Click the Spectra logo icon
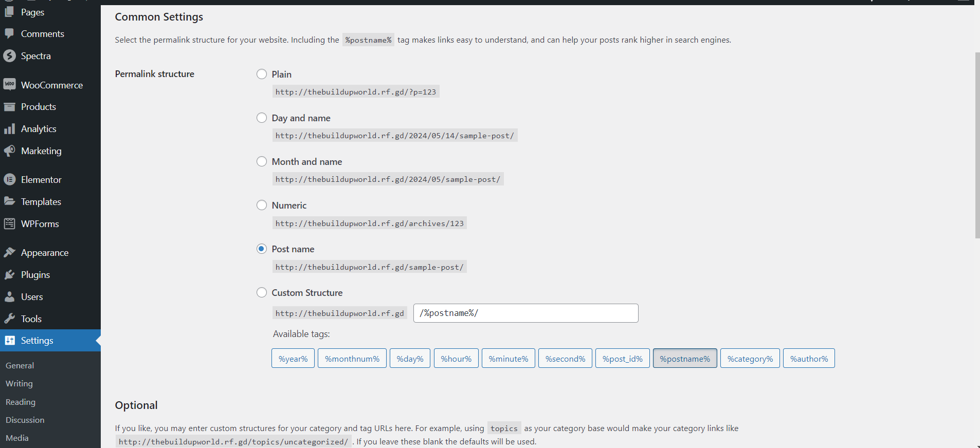 pyautogui.click(x=9, y=55)
